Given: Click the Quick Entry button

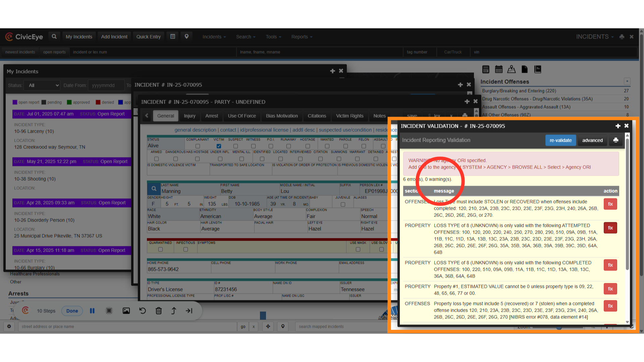Looking at the screenshot, I should pos(149,37).
